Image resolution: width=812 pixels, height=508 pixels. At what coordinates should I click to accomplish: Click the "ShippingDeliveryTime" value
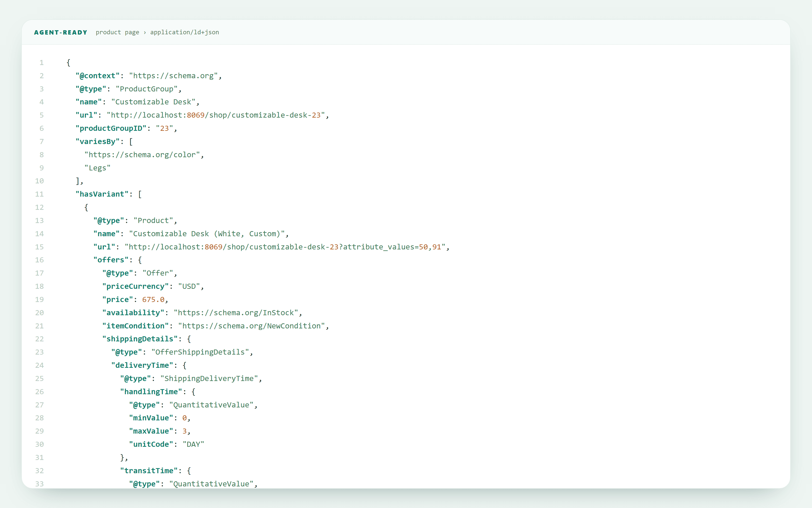pyautogui.click(x=209, y=378)
